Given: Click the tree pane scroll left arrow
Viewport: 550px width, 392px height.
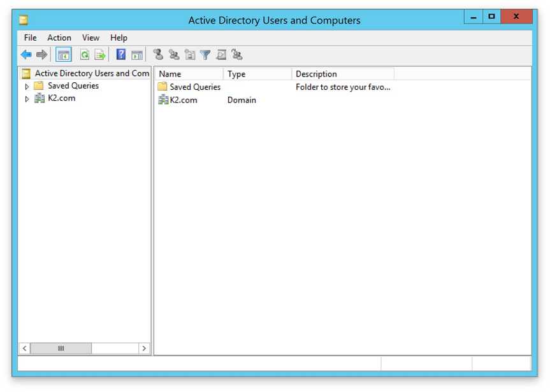Looking at the screenshot, I should tap(25, 348).
